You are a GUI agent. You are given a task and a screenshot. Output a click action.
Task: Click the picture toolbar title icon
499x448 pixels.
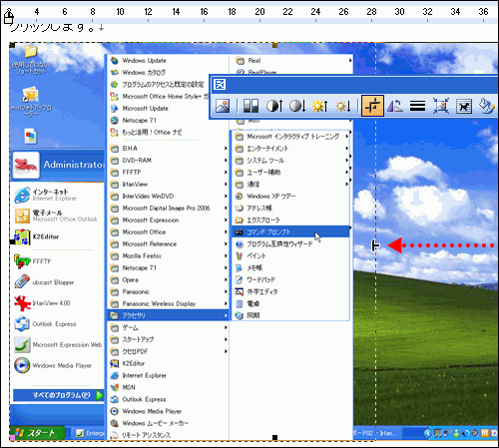coord(220,85)
